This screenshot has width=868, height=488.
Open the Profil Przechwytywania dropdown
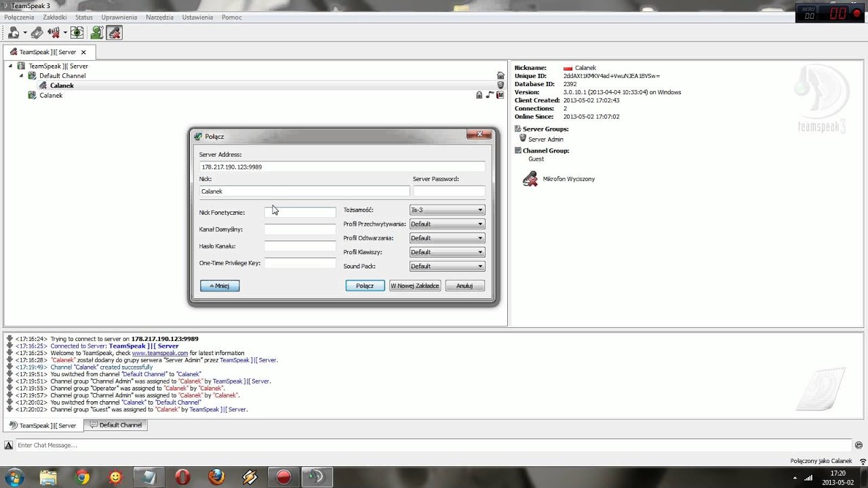[x=447, y=224]
